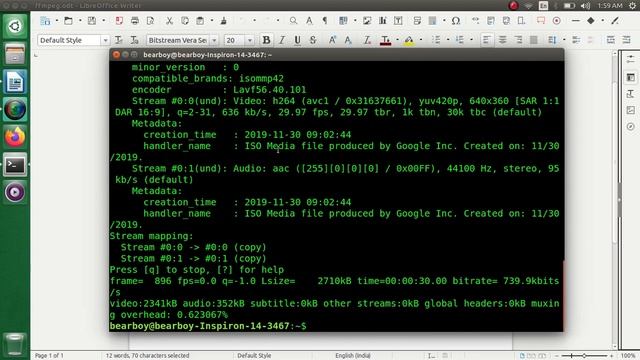
Task: Open line spacing dropdown arrow
Action: 564,40
